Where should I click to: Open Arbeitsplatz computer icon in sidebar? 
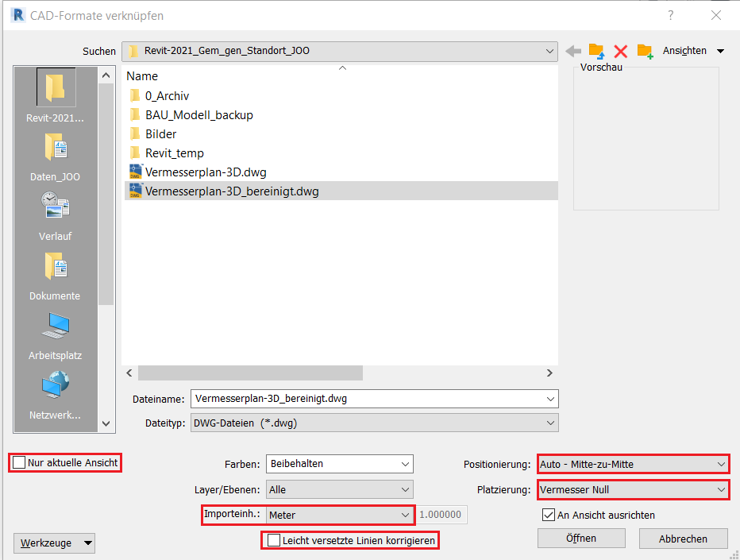pyautogui.click(x=56, y=334)
